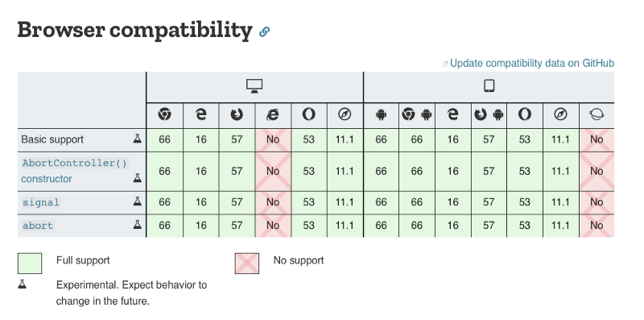Open the abort method link
Screen dimensions: 644x320
click(x=38, y=226)
